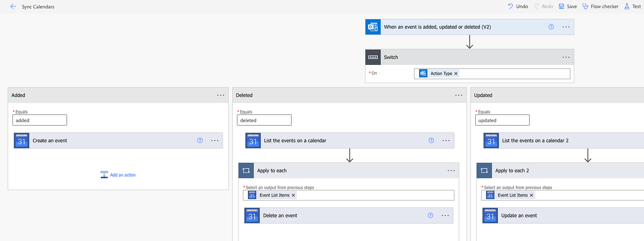This screenshot has height=241, width=644.
Task: Open help for Delete an event
Action: tap(430, 215)
